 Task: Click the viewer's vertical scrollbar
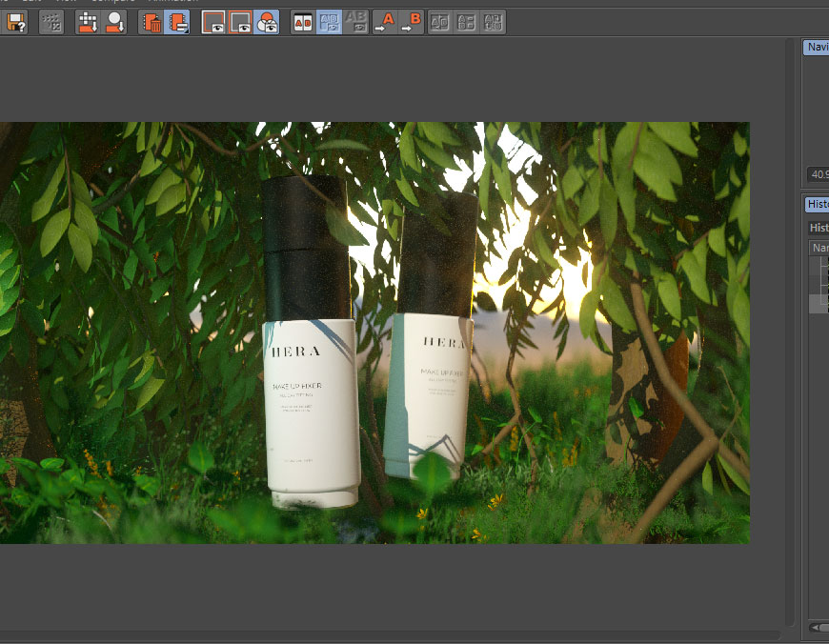[x=790, y=332]
